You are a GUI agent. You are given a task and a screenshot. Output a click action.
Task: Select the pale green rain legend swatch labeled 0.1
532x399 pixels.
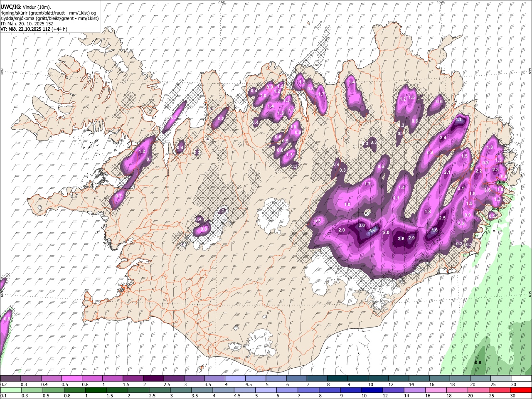(10, 390)
